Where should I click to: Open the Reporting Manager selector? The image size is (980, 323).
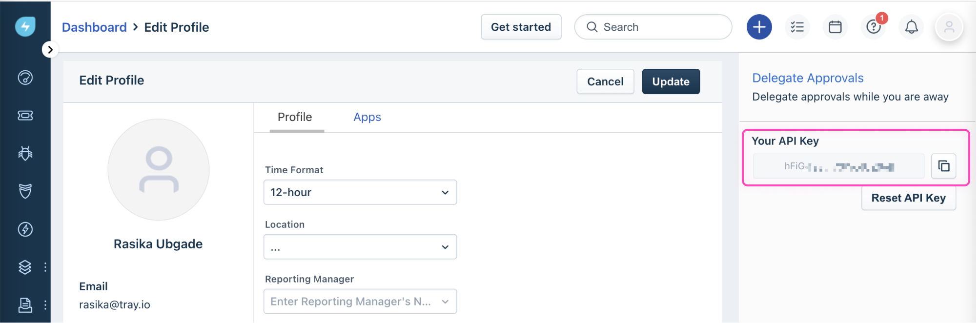tap(360, 301)
